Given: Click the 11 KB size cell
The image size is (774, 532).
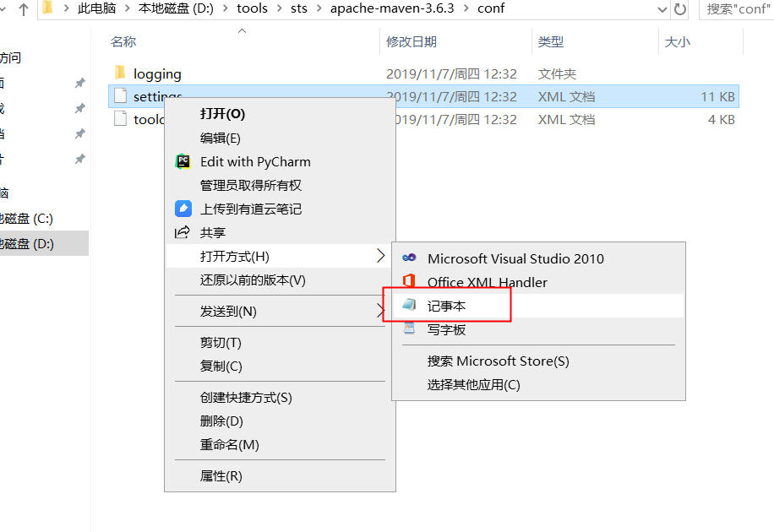Looking at the screenshot, I should coord(717,97).
